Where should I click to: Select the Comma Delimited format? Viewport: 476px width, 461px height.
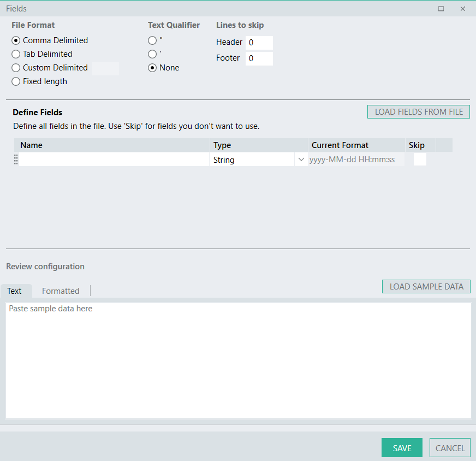pos(16,40)
